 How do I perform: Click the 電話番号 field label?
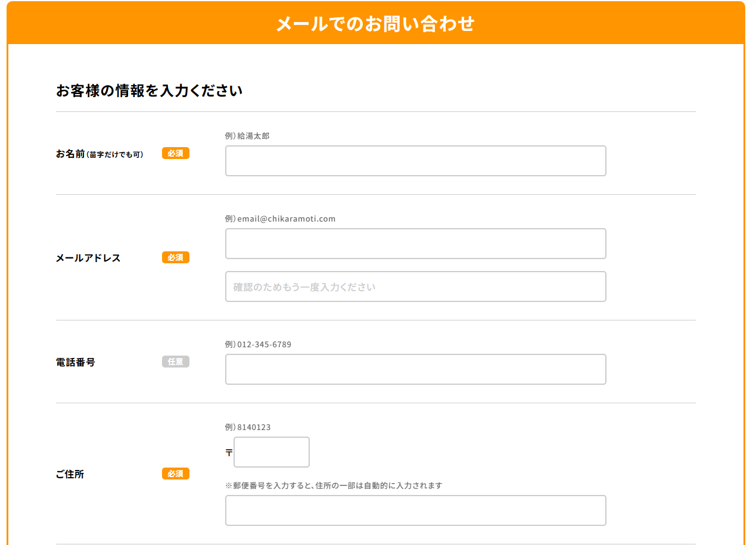tap(76, 362)
